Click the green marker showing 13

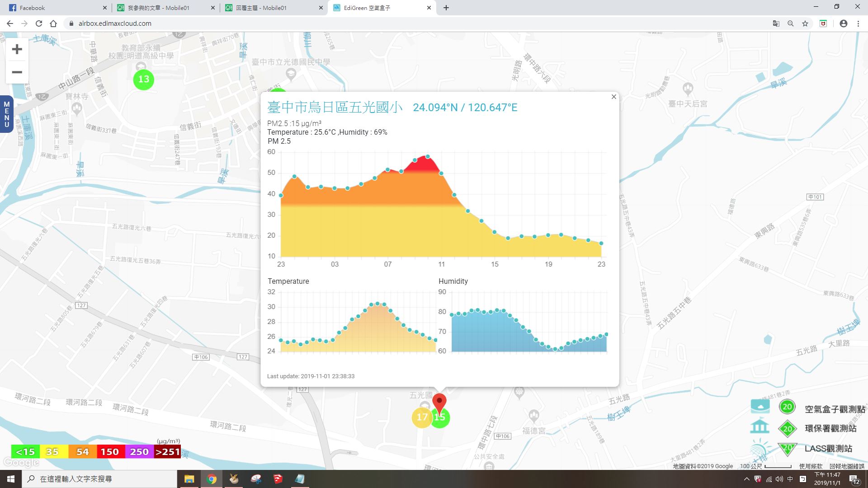point(144,80)
